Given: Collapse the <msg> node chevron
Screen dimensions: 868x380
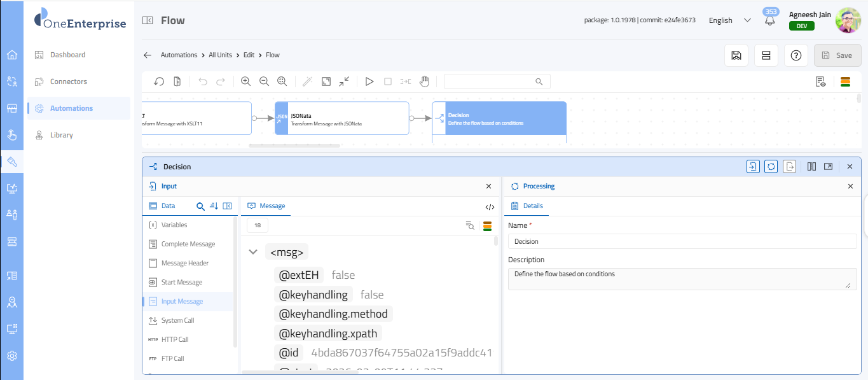Looking at the screenshot, I should pos(253,252).
